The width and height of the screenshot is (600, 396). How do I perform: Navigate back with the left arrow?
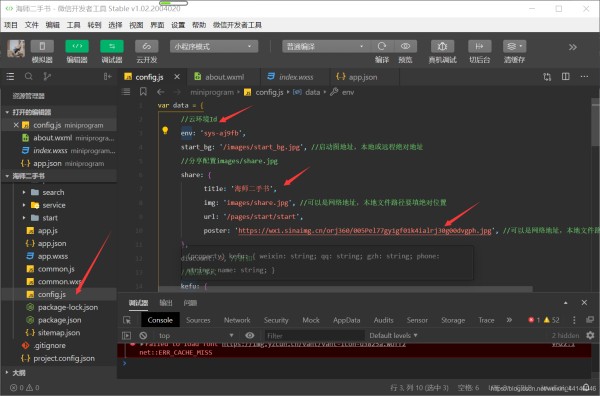coord(160,92)
